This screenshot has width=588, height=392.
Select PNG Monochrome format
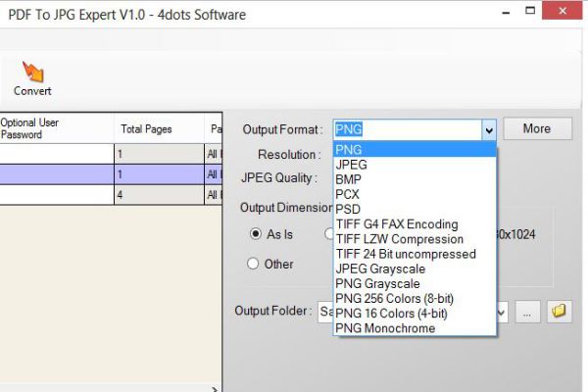tap(415, 328)
